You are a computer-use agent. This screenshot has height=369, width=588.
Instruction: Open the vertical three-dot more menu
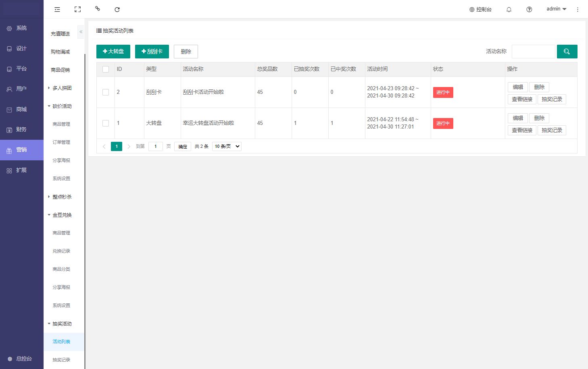(578, 9)
